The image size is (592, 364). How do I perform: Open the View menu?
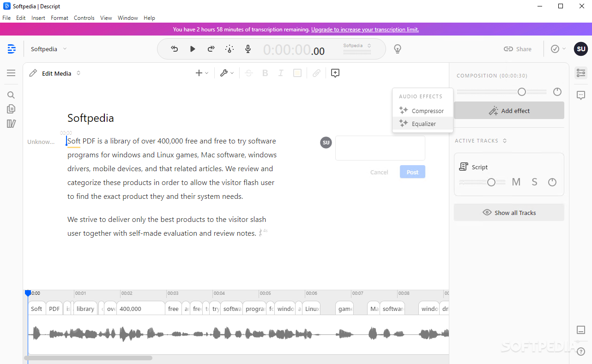pos(106,18)
